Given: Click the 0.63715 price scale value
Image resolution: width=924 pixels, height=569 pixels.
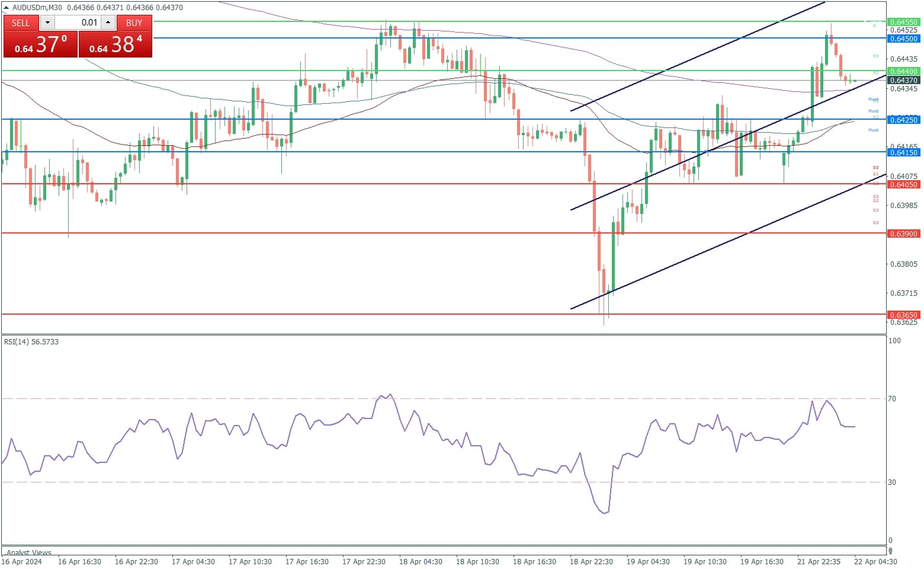Looking at the screenshot, I should 904,293.
